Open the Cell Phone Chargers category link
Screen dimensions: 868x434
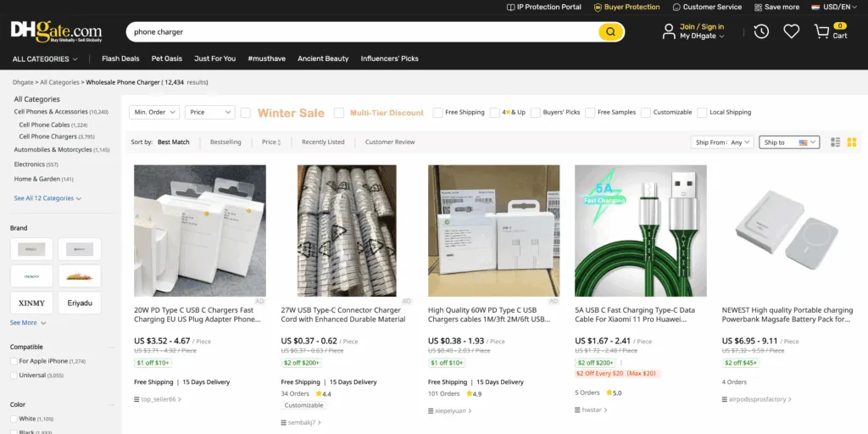47,136
